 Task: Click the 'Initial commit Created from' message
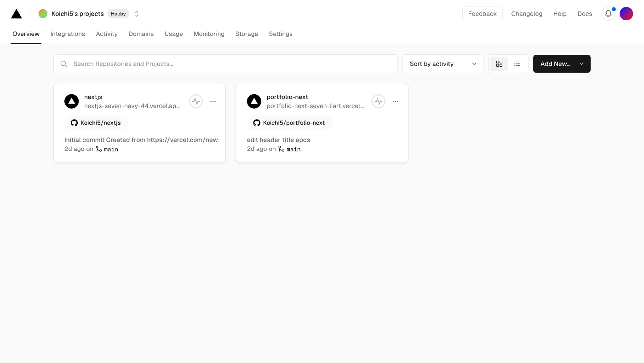pos(141,140)
